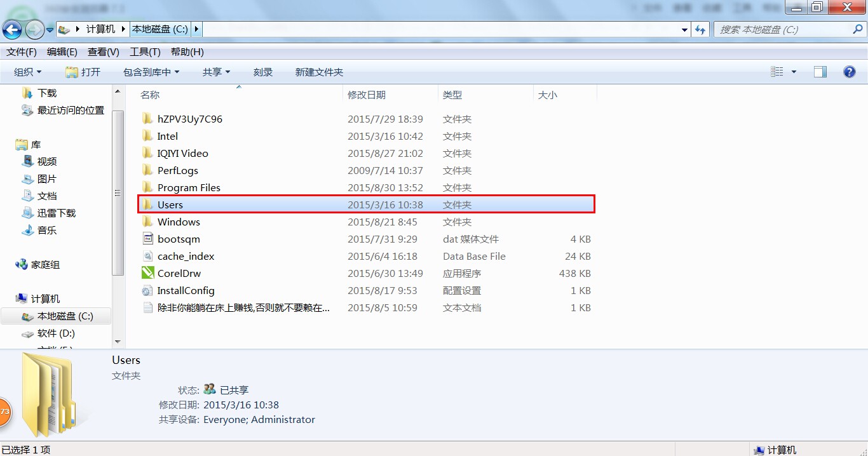The width and height of the screenshot is (868, 456).
Task: Toggle the preview pane icon
Action: click(x=820, y=72)
